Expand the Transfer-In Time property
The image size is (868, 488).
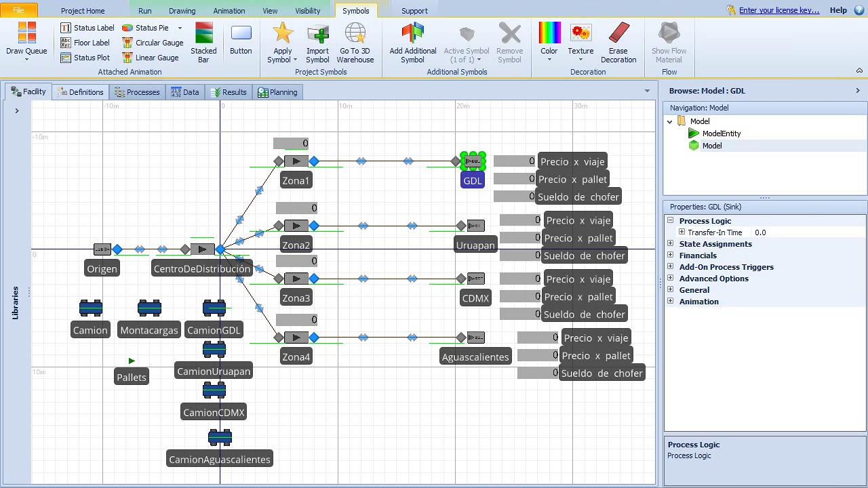pyautogui.click(x=682, y=232)
